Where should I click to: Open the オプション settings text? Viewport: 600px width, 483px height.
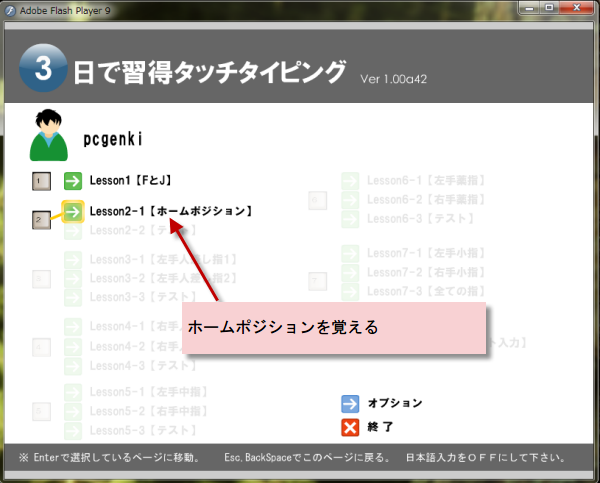click(x=394, y=404)
